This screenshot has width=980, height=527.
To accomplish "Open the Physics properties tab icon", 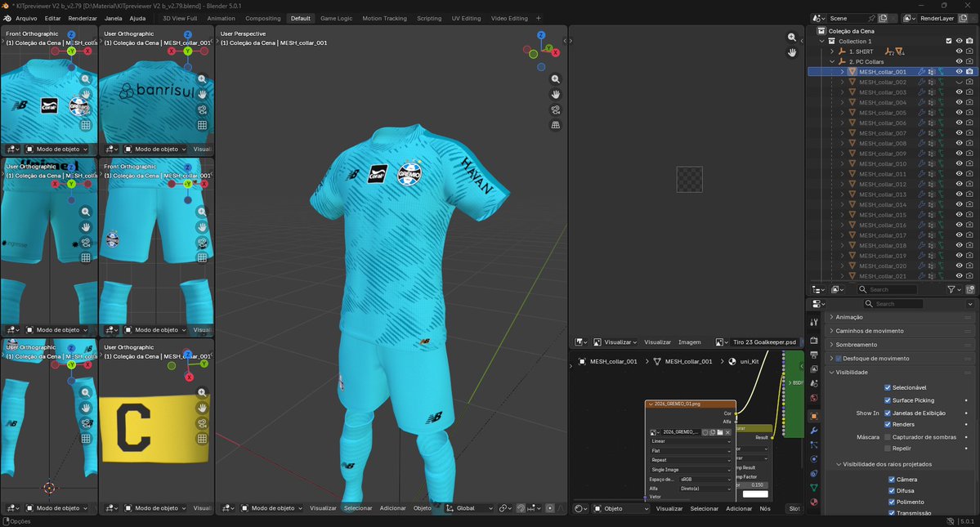I will (814, 459).
